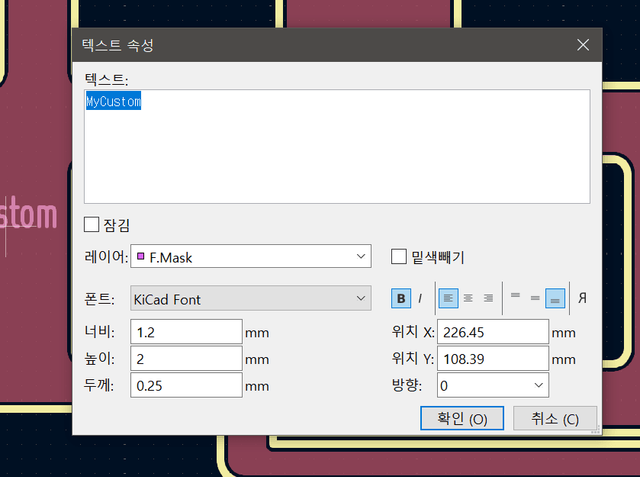This screenshot has width=640, height=477.
Task: Click the 확인 (O) button
Action: point(462,418)
